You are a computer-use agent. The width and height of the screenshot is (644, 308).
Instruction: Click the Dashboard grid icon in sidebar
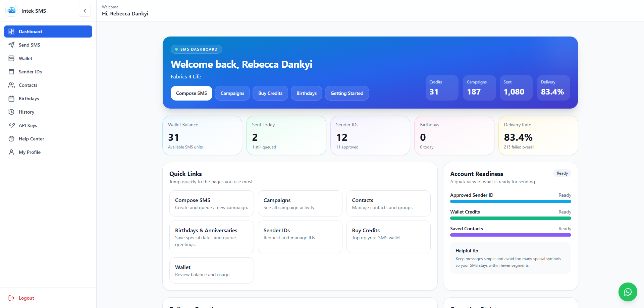click(11, 32)
